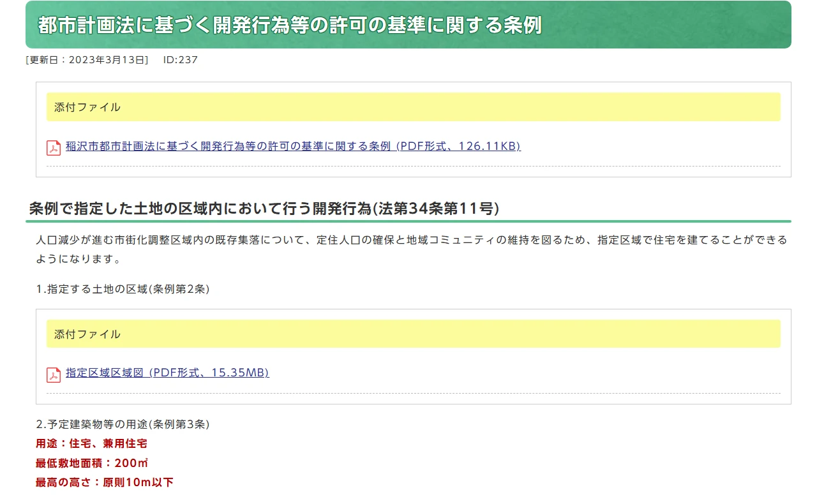Click the heading 条例で指定した土地の区域内において行う開発行為
This screenshot has width=817, height=504.
point(264,209)
